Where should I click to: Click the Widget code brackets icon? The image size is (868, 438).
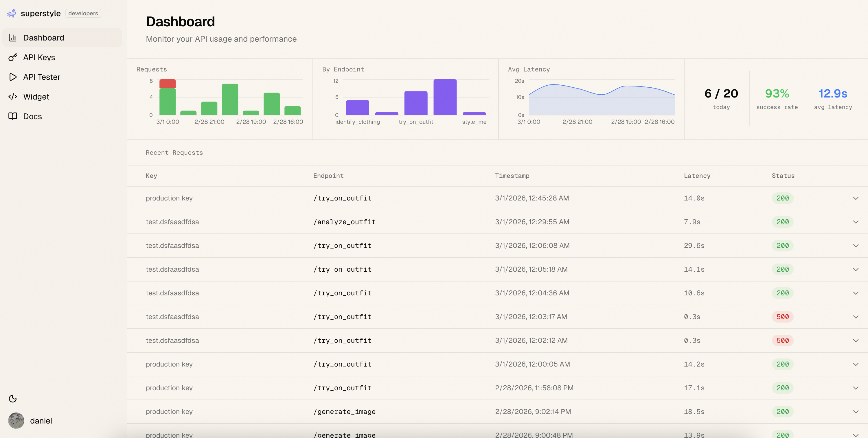pyautogui.click(x=12, y=97)
